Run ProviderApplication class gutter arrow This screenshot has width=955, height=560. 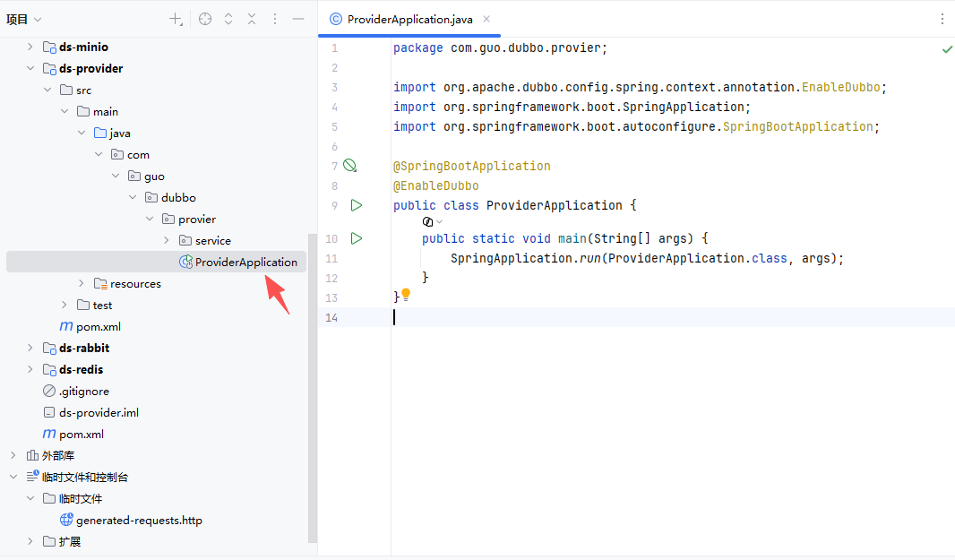pos(357,205)
